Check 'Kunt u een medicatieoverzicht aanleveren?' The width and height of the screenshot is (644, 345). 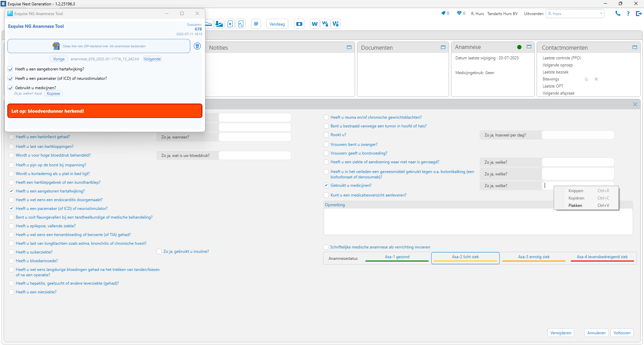point(326,195)
